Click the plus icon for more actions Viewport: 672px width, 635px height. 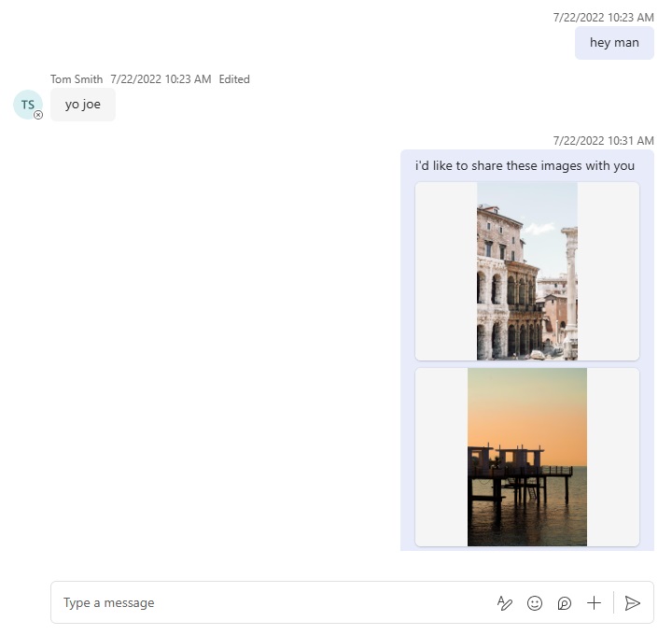pyautogui.click(x=594, y=603)
